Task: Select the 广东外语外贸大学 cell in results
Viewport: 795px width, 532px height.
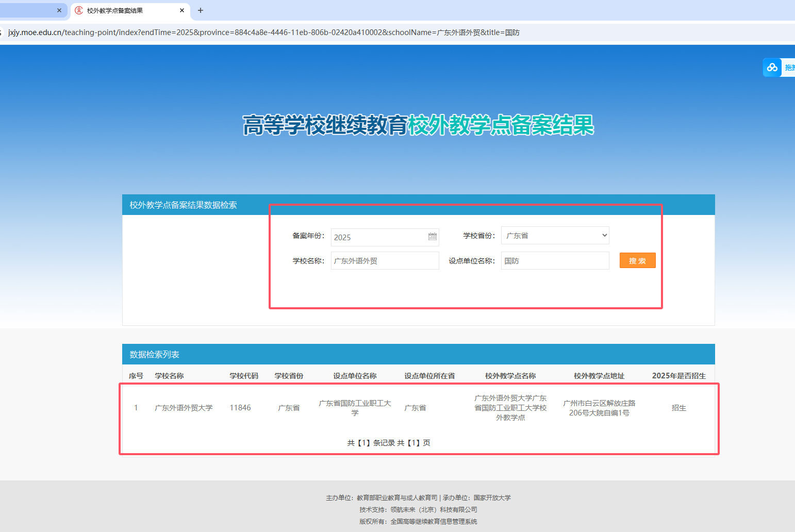Action: (184, 408)
